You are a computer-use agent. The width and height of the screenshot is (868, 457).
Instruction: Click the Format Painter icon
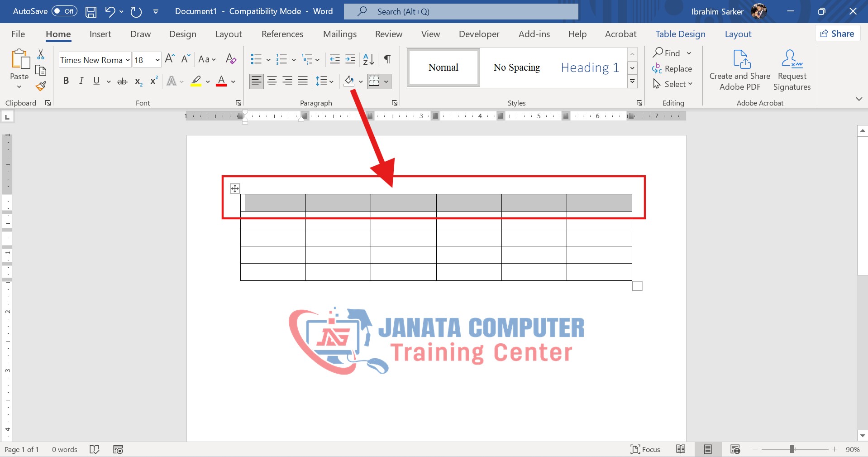coord(41,86)
